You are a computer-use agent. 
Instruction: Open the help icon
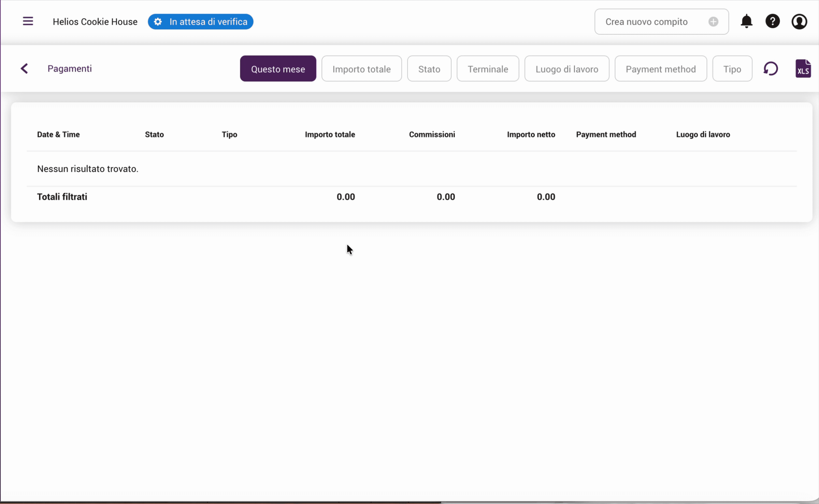click(x=773, y=21)
